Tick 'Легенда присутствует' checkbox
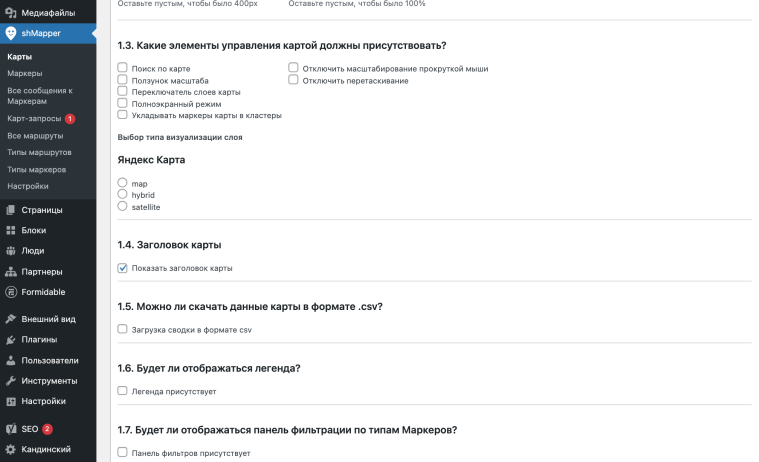 [x=123, y=391]
